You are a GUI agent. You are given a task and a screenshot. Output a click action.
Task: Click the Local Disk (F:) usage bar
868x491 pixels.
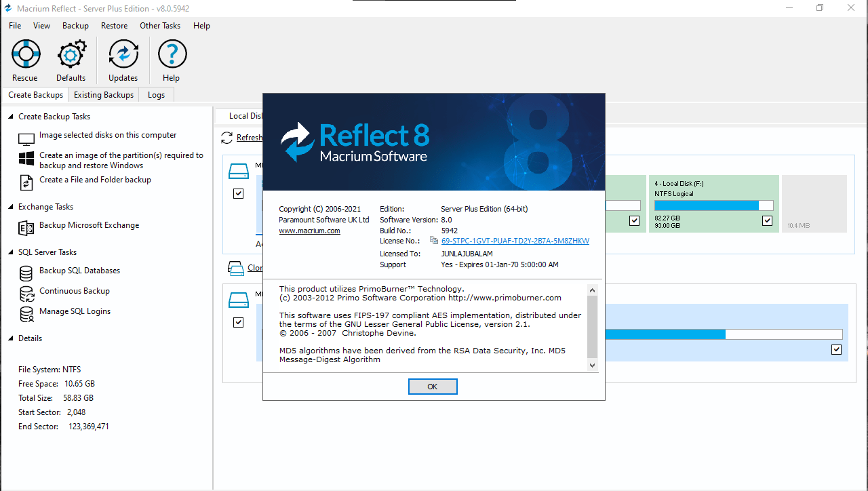(x=714, y=205)
